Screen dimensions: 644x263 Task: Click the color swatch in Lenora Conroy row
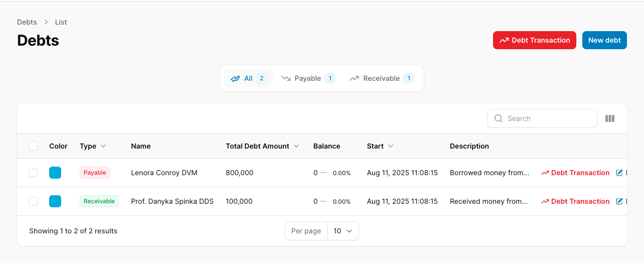[55, 173]
